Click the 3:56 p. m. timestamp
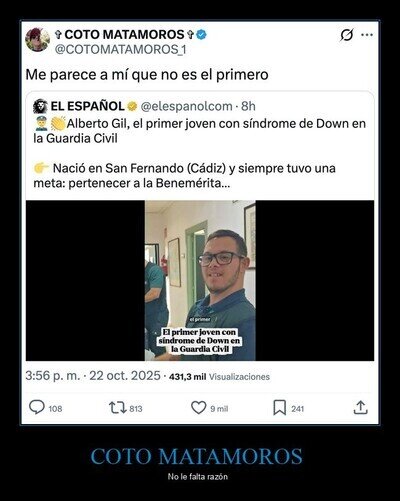 pyautogui.click(x=53, y=376)
